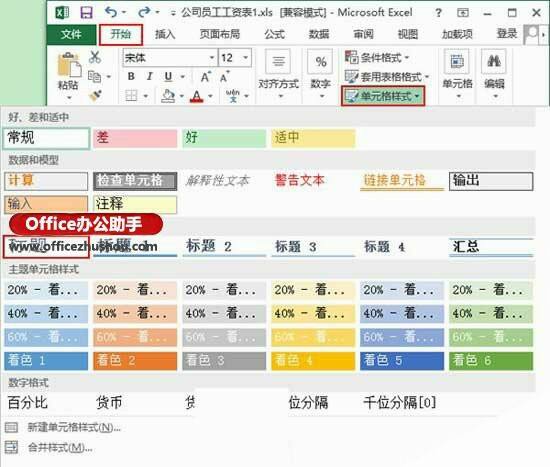
Task: Select the 适中 neutral yellow cell style
Action: coord(313,138)
